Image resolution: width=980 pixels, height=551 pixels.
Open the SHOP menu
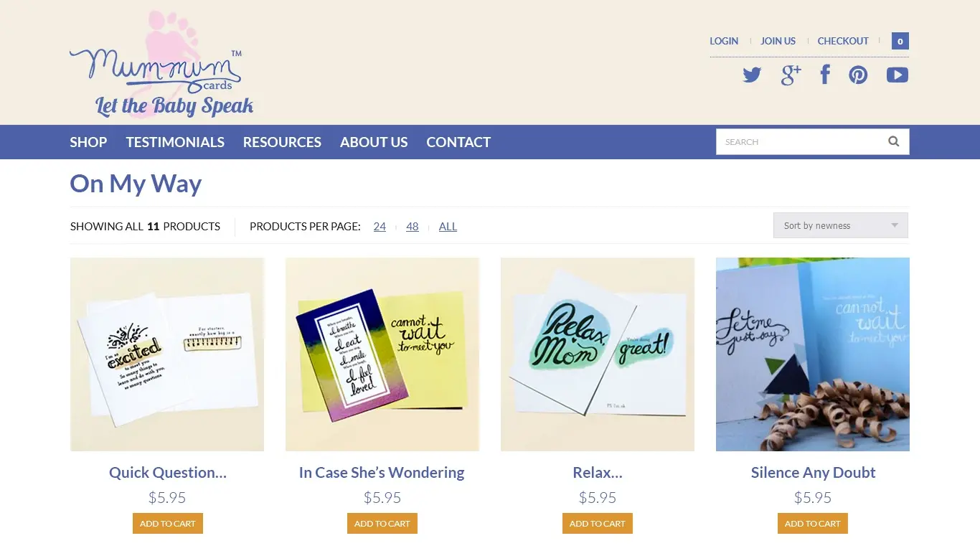(x=88, y=142)
